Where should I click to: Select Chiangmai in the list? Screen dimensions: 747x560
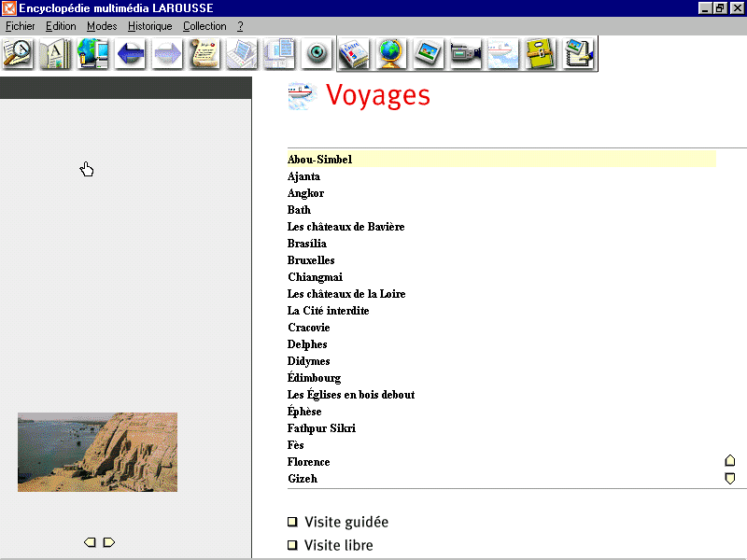point(315,277)
